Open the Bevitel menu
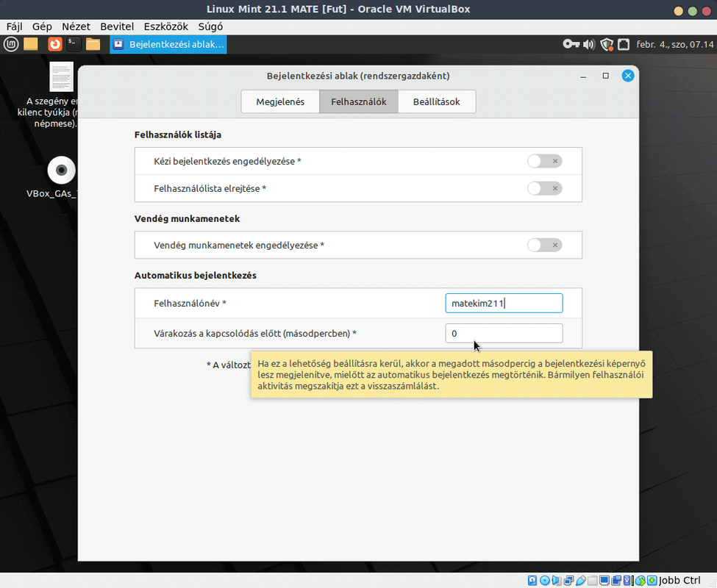This screenshot has width=717, height=588. [x=117, y=26]
